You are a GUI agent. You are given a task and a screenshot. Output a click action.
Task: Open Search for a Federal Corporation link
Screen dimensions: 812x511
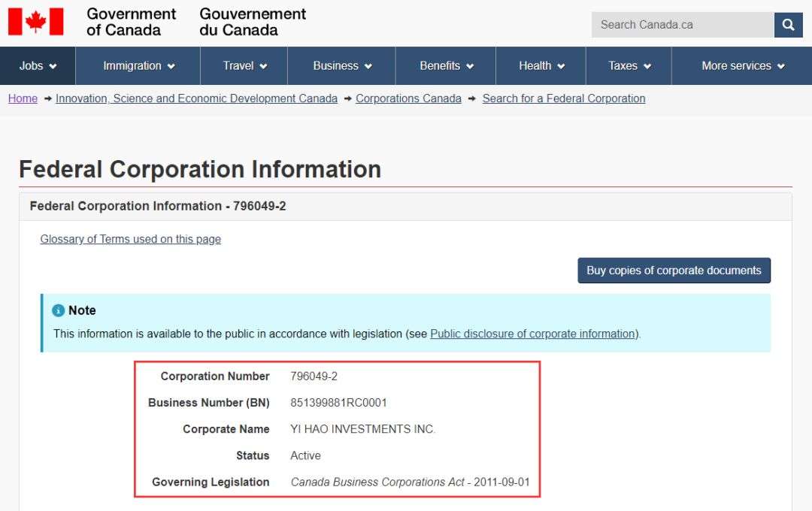point(564,98)
